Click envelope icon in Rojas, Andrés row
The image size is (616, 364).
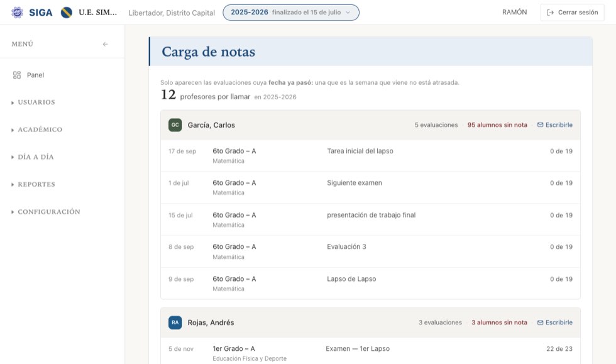pyautogui.click(x=540, y=323)
